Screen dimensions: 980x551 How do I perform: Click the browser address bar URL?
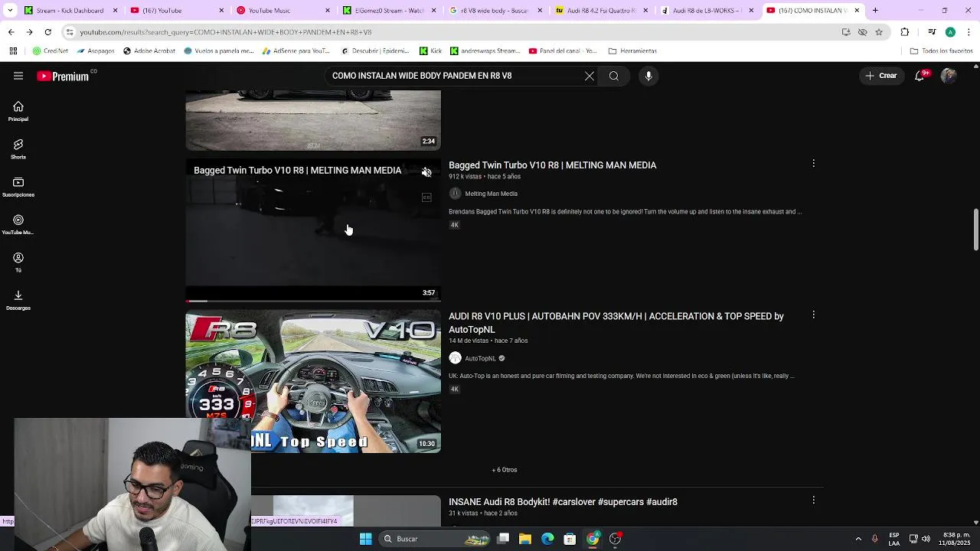(226, 32)
